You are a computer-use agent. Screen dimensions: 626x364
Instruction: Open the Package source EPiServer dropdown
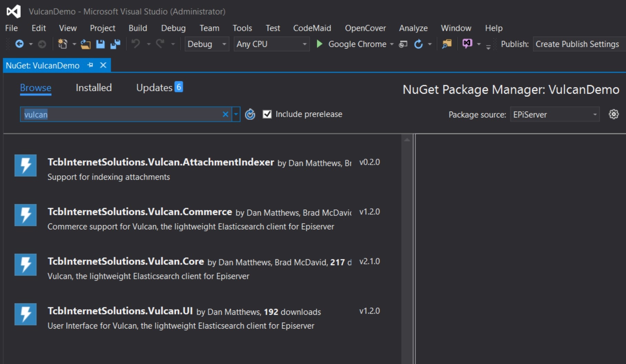[555, 114]
